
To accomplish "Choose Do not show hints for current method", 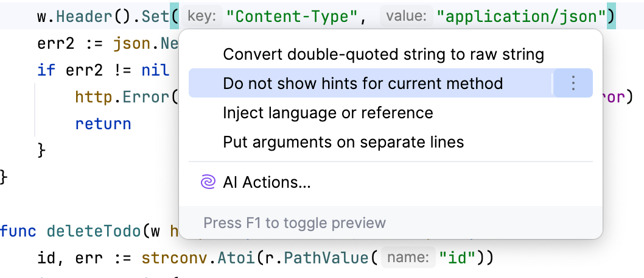I will click(x=363, y=84).
